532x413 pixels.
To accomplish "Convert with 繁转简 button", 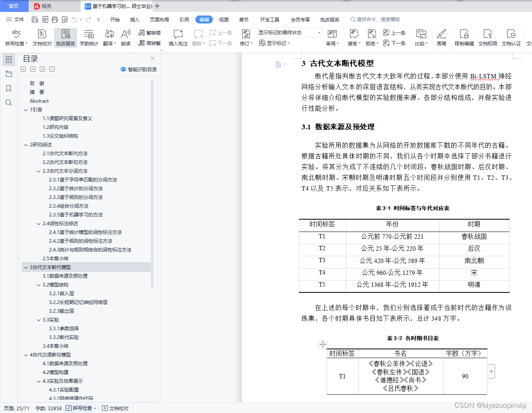I will (150, 33).
